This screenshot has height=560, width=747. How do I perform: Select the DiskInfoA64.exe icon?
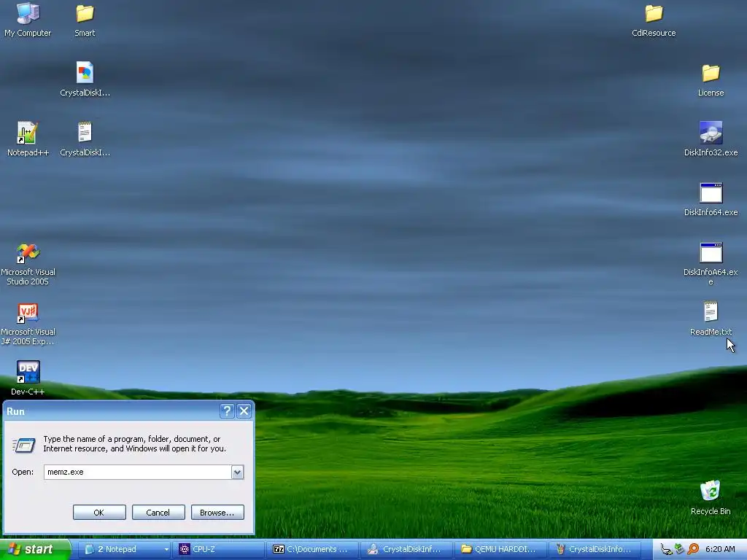711,263
